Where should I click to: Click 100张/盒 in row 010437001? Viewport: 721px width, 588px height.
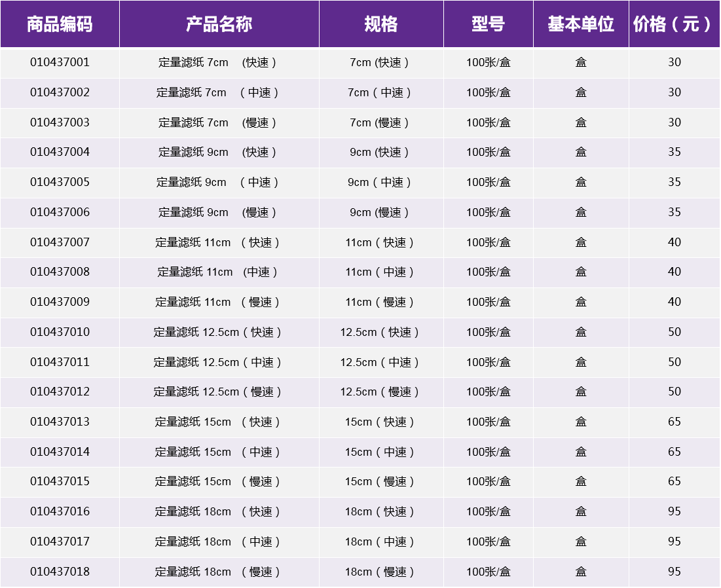point(489,62)
